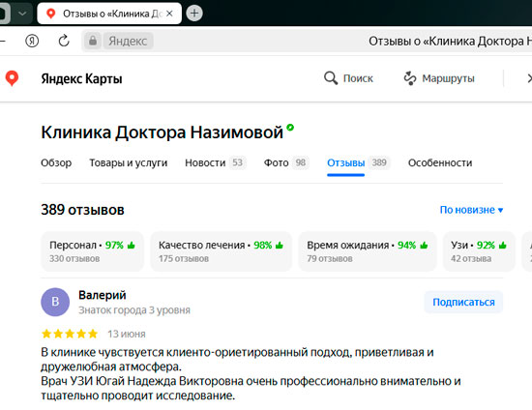Screen dimensions: 532x410
Task: Filter reviews by Качество лечения chip
Action: pos(221,251)
